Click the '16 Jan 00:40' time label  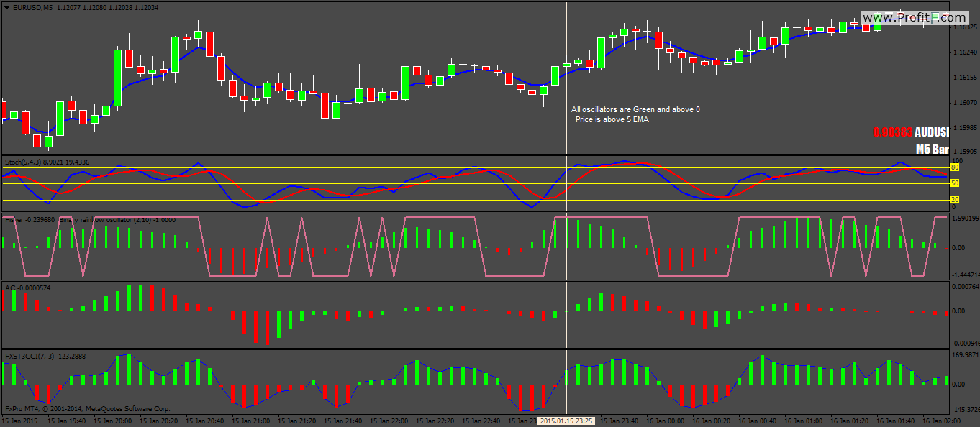(x=758, y=421)
